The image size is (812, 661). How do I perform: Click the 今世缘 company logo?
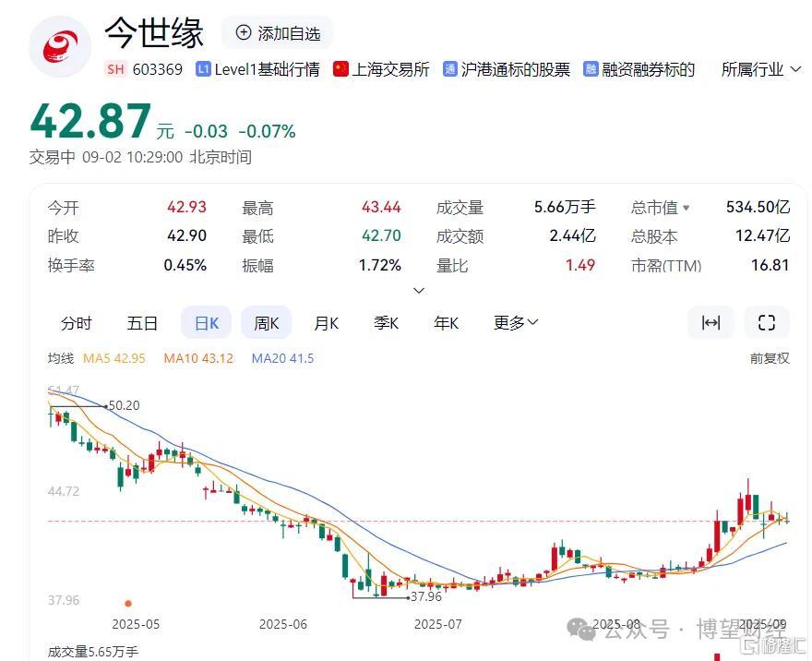60,47
